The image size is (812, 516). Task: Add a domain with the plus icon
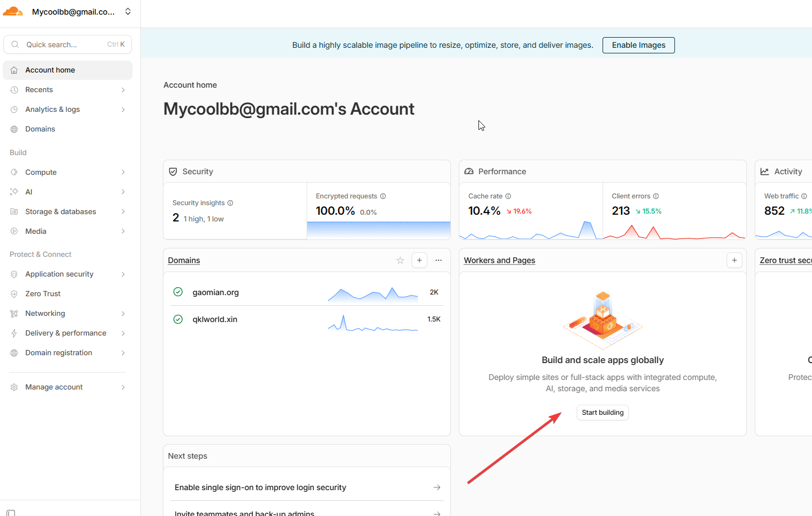tap(419, 260)
